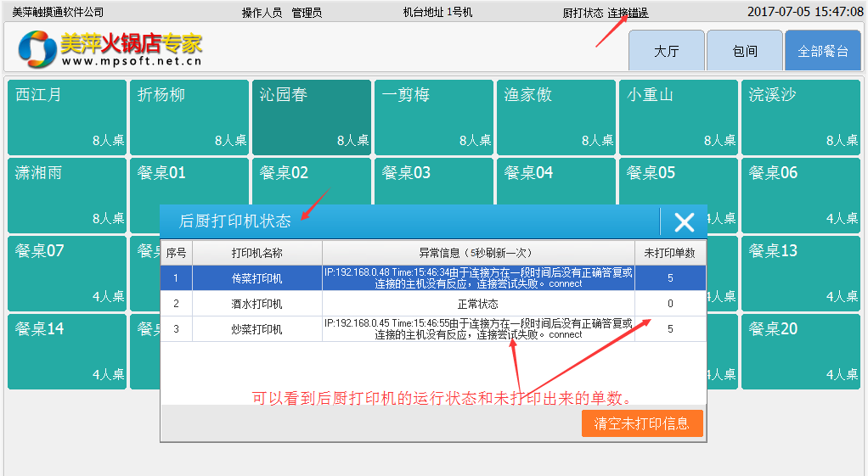Open table 折杨柳
Image resolution: width=868 pixels, height=476 pixels.
click(x=189, y=117)
